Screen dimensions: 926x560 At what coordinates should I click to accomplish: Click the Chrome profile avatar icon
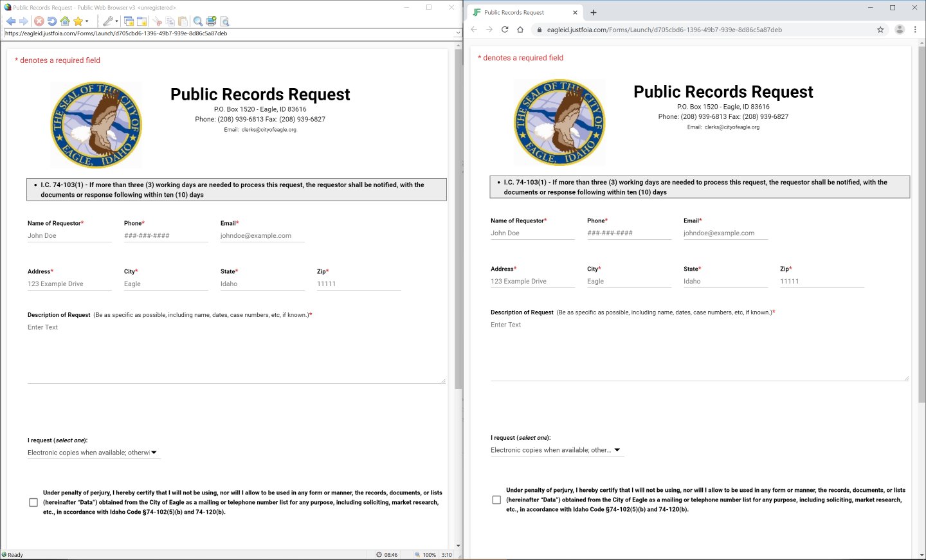pyautogui.click(x=900, y=30)
